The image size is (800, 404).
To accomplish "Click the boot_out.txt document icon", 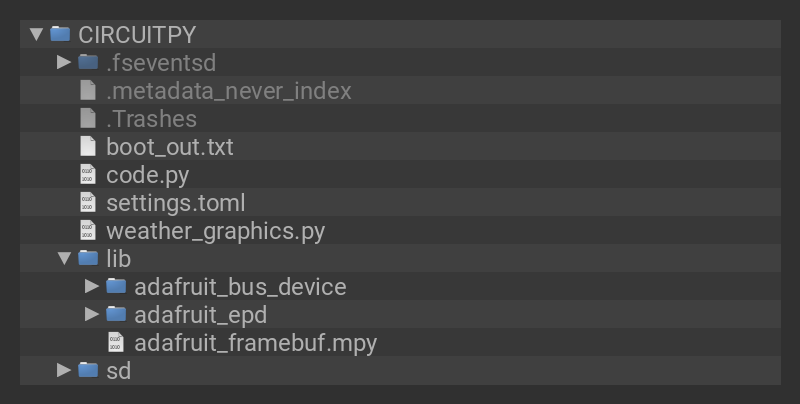I will 88,147.
